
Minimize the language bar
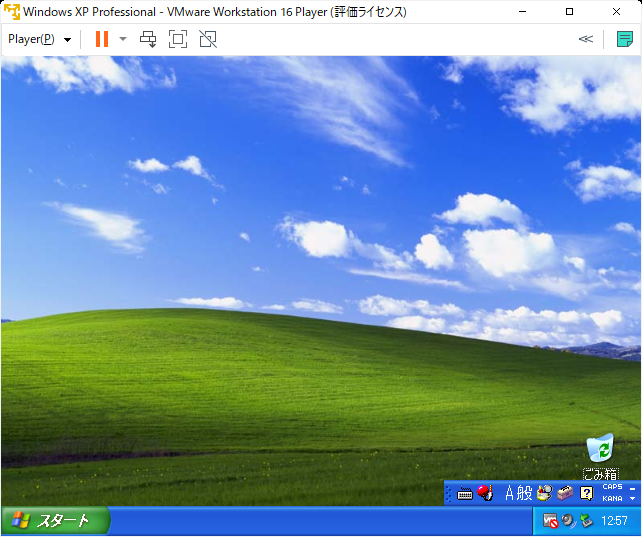click(633, 489)
